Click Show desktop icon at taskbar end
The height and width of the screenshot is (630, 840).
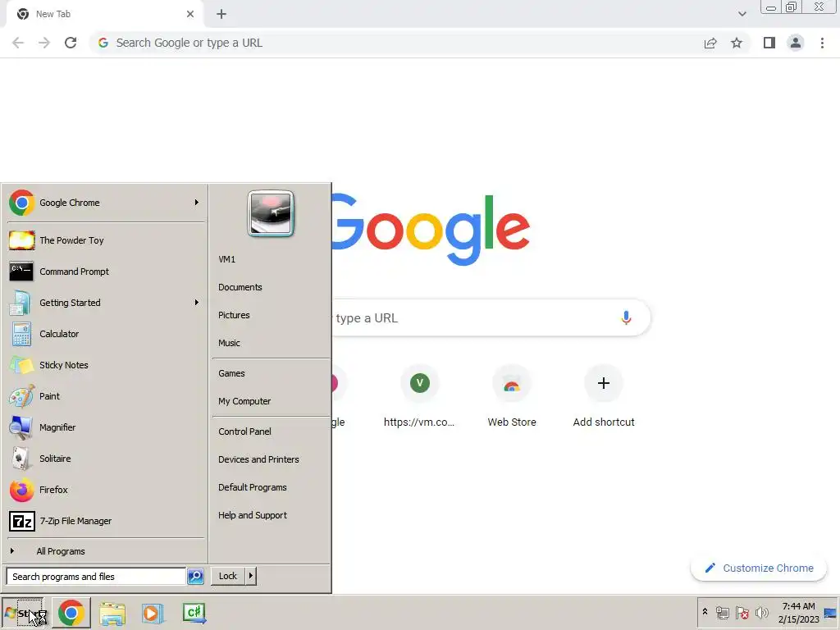(x=830, y=613)
